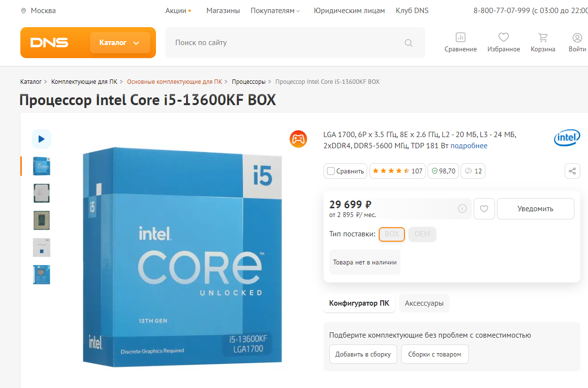Click the orange gamepad badge icon
Screen dimensions: 588x388
(298, 139)
